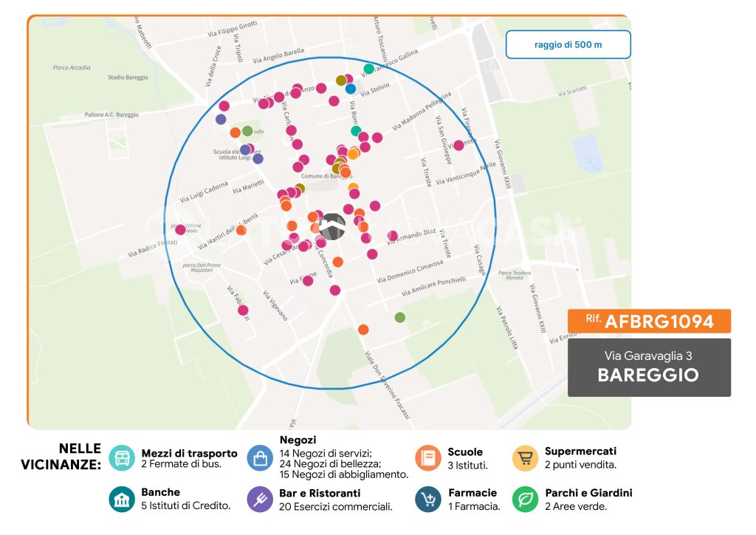Click the Parco Teodoro Moneta label
This screenshot has height=535, width=756.
tap(515, 275)
